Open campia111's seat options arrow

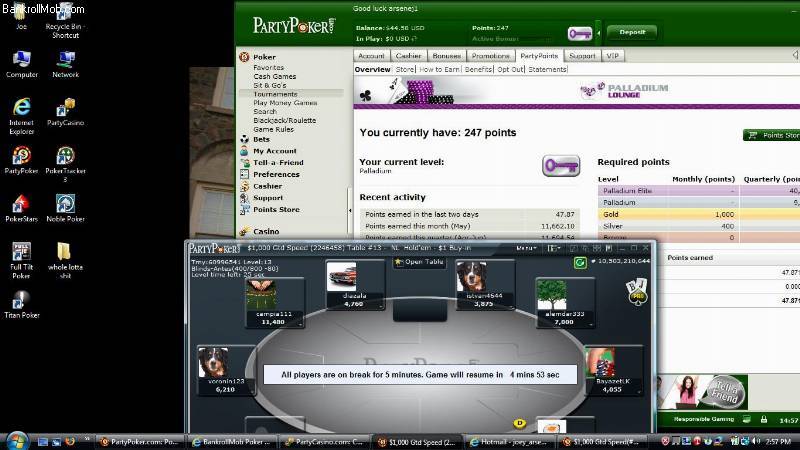(x=301, y=324)
